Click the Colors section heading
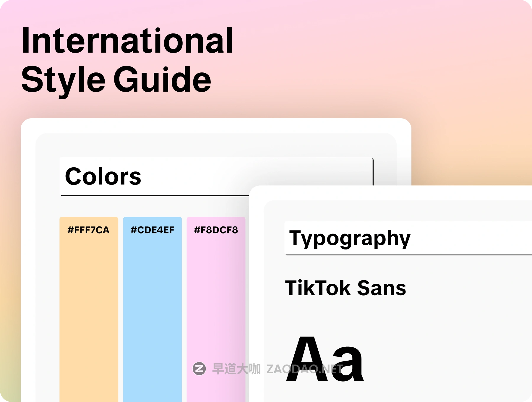532x402 pixels. point(103,176)
